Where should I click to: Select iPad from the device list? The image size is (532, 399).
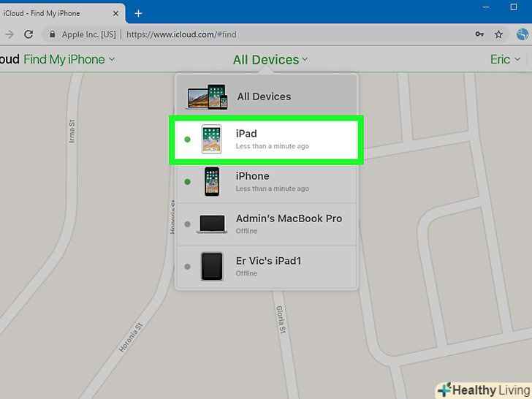coord(266,140)
